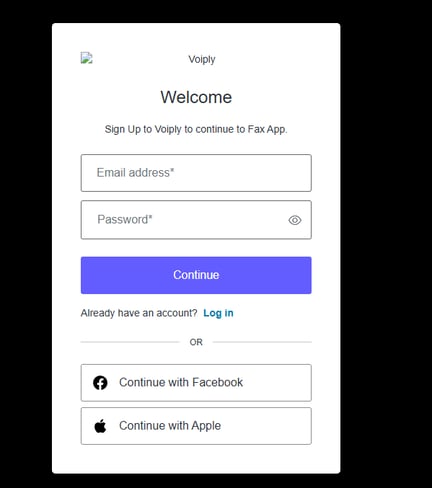Click the purple Continue button
Viewport: 432px width, 488px height.
[x=196, y=275]
